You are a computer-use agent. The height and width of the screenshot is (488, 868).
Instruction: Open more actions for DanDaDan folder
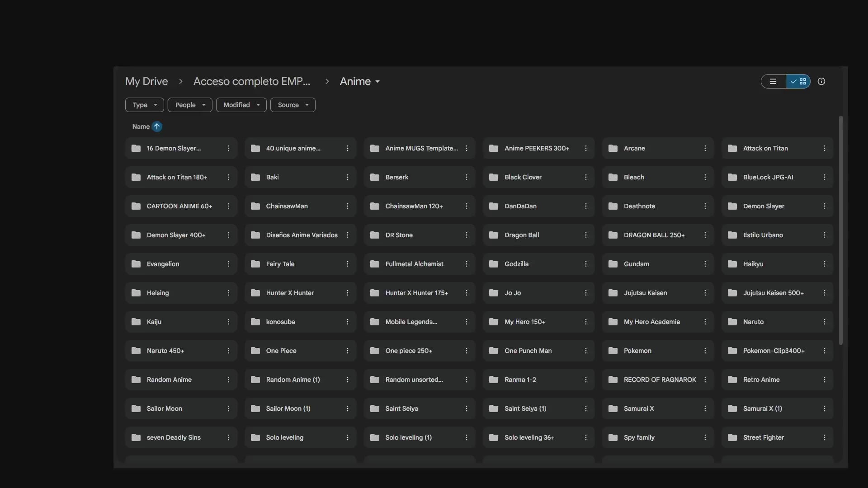point(585,206)
